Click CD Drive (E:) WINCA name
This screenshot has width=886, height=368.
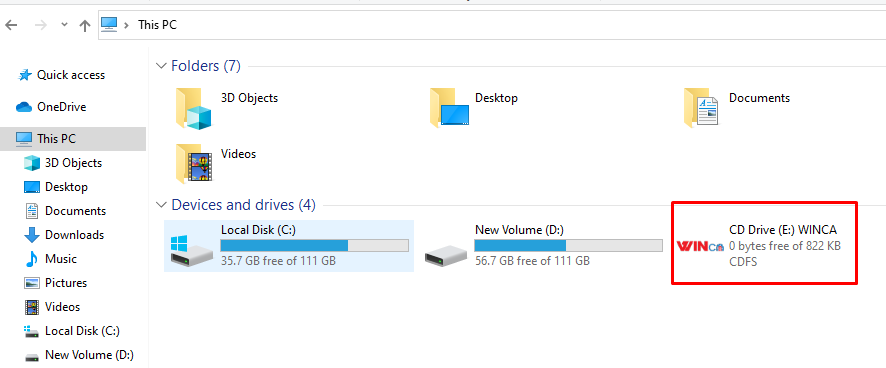click(x=783, y=230)
